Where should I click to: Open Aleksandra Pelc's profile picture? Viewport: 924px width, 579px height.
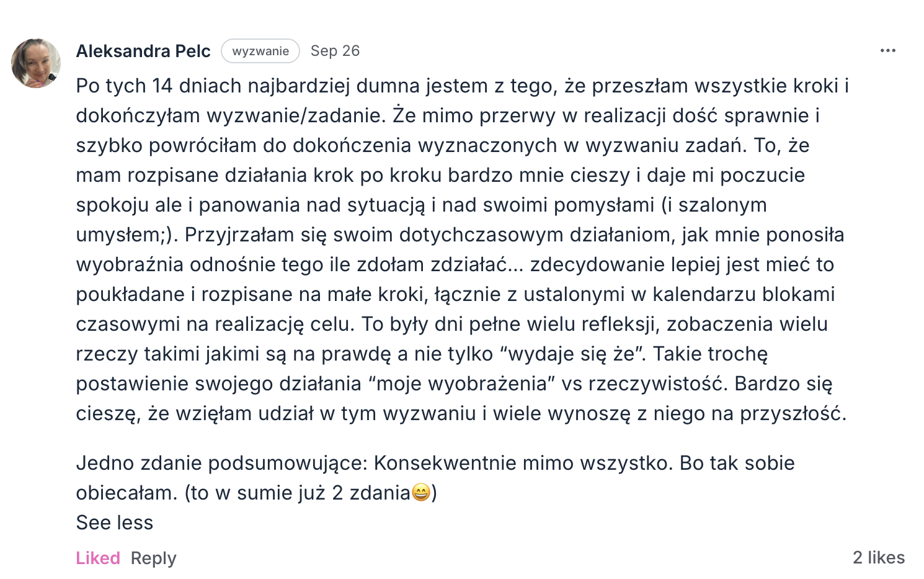pyautogui.click(x=36, y=63)
